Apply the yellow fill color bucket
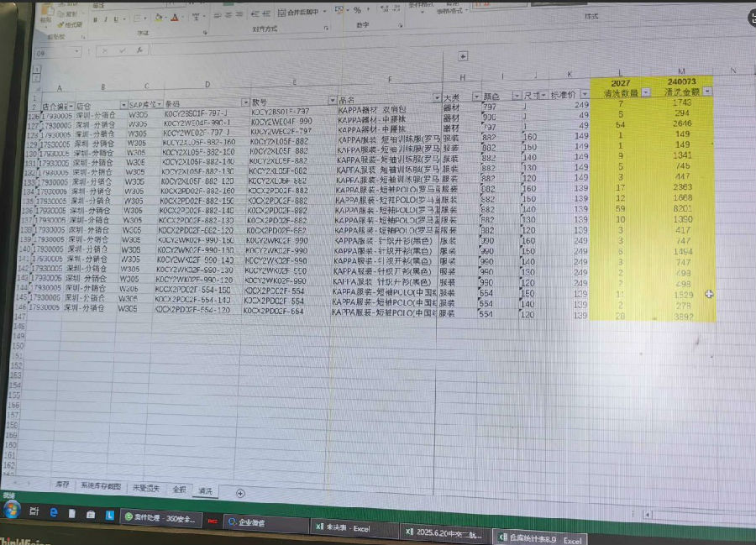This screenshot has height=545, width=756. pos(158,18)
